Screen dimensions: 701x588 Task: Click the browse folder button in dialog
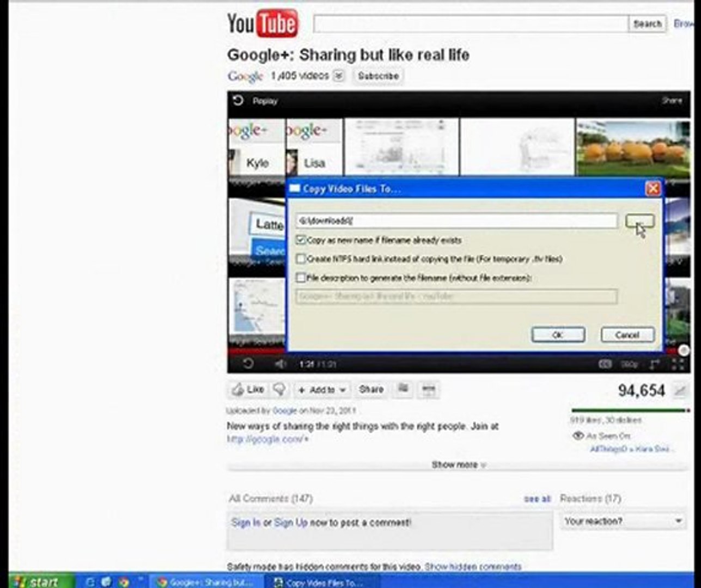point(639,220)
